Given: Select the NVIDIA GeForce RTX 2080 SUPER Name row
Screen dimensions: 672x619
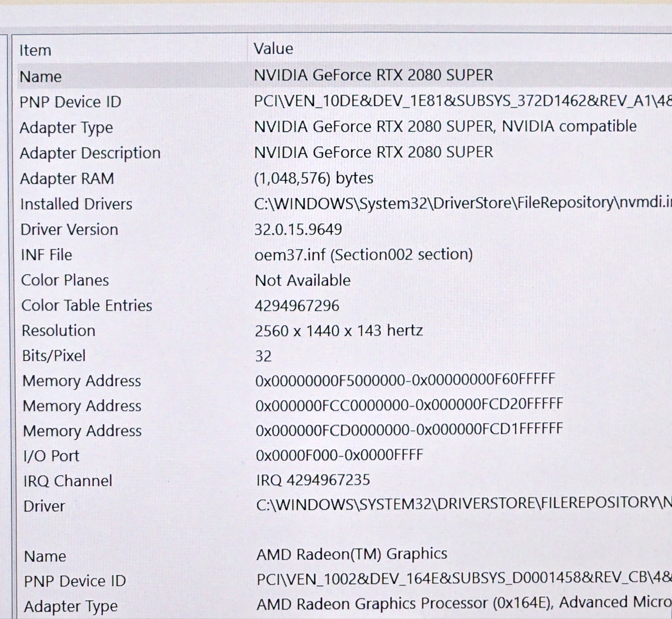Looking at the screenshot, I should point(344,76).
